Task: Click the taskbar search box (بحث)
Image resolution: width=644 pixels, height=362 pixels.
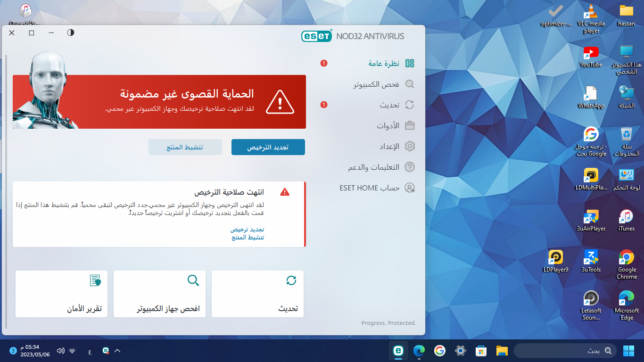Action: tap(565, 351)
